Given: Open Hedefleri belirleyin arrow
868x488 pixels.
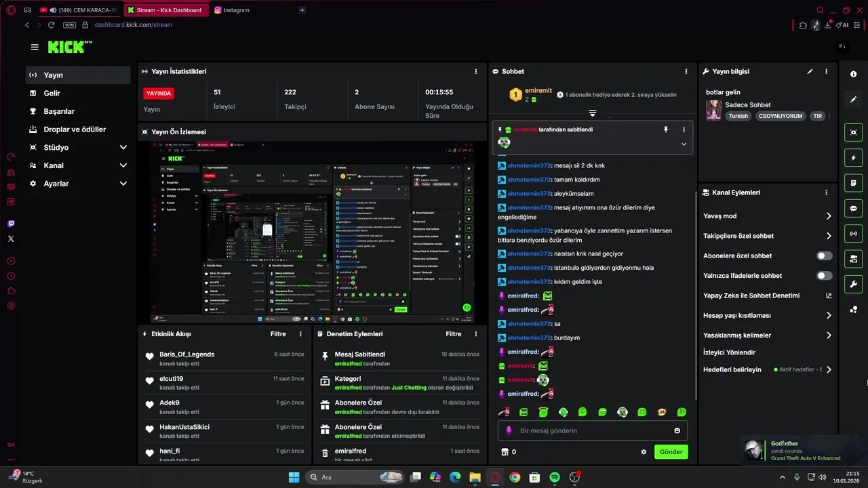Looking at the screenshot, I should click(x=829, y=370).
